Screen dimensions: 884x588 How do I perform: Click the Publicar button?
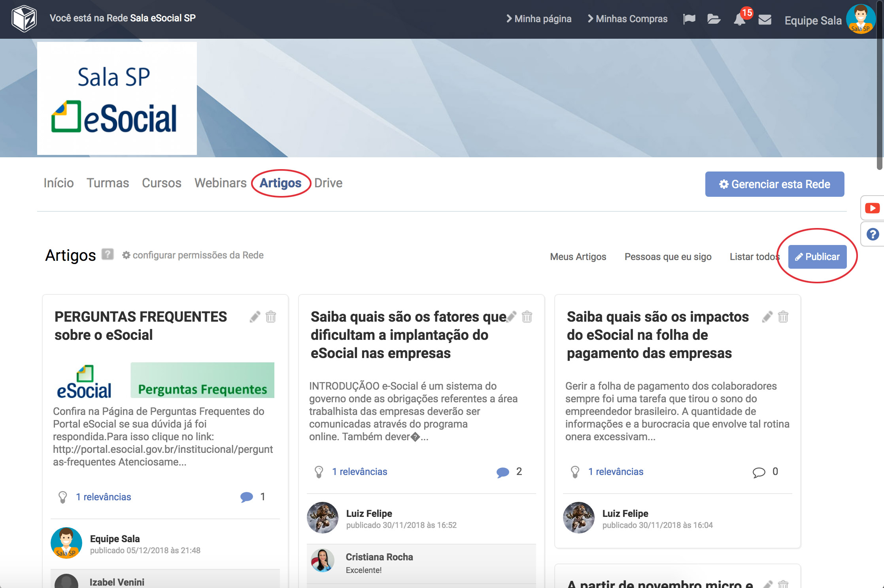pyautogui.click(x=817, y=257)
